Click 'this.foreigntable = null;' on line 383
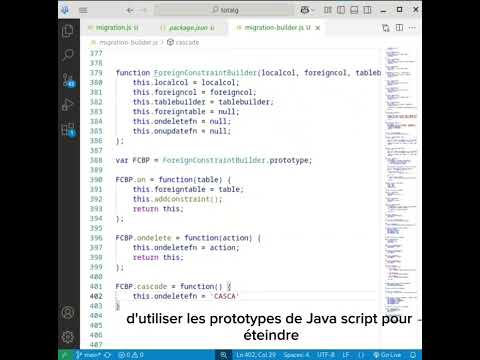The width and height of the screenshot is (480, 360). tap(186, 112)
